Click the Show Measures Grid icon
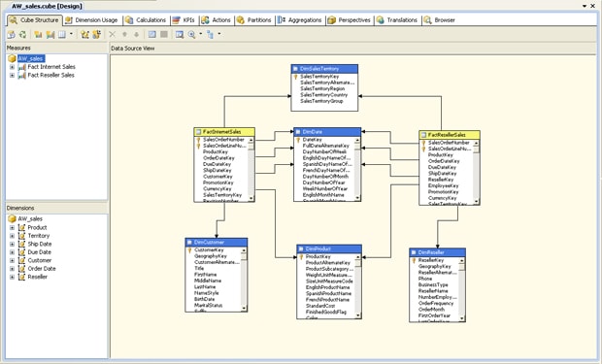This screenshot has height=364, width=602. 62,35
